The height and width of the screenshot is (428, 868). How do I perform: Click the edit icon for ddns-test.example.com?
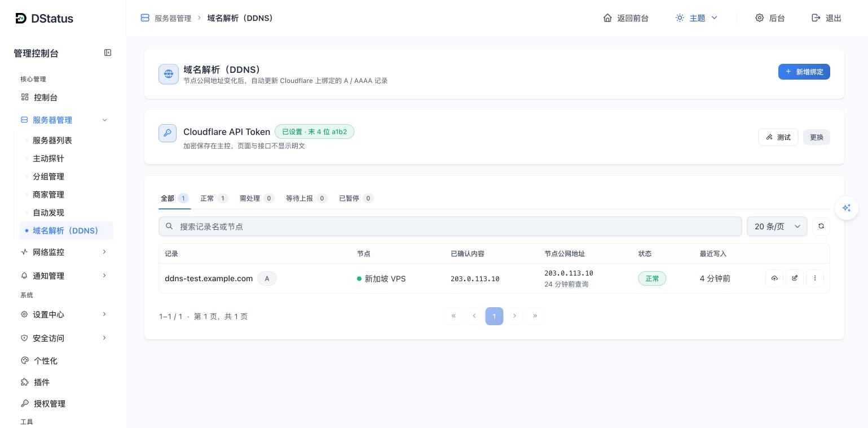795,278
